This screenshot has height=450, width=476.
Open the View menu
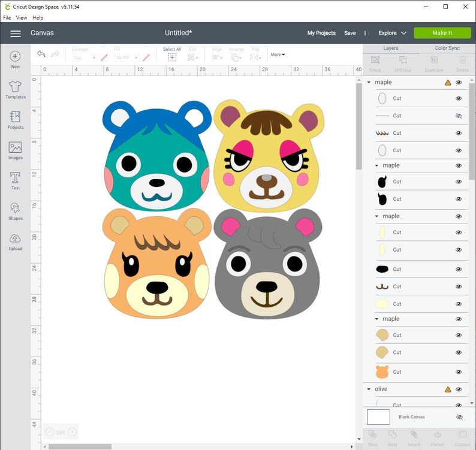(x=22, y=18)
